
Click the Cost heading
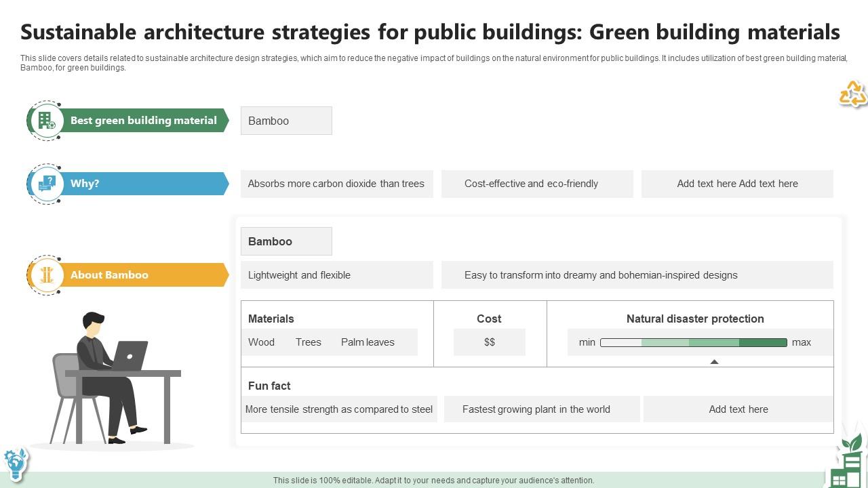tap(489, 319)
